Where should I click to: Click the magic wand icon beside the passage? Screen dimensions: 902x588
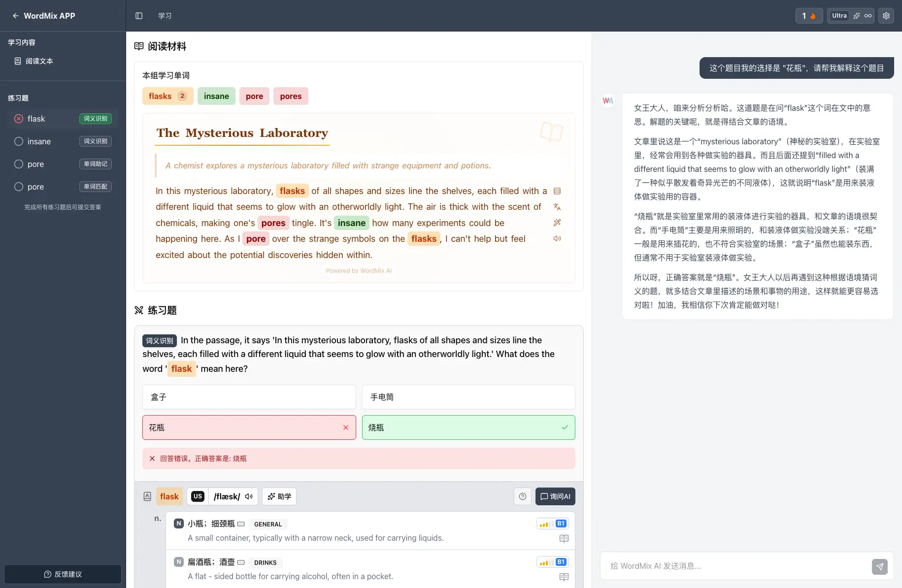[557, 223]
